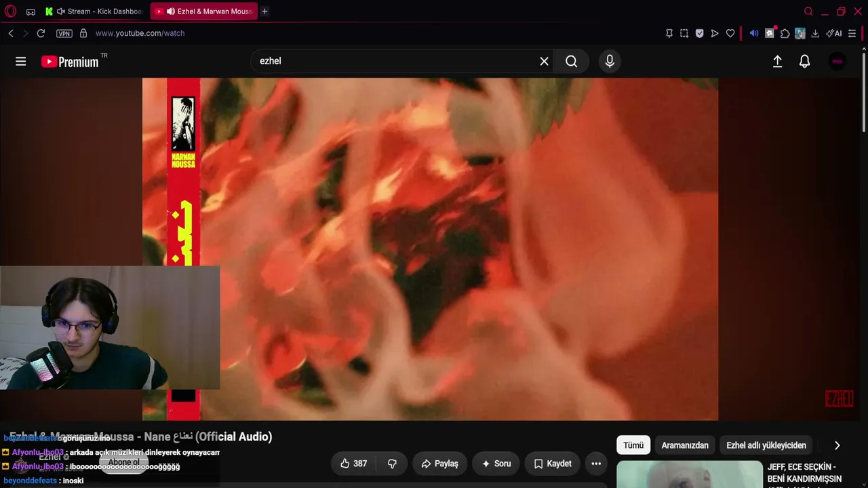
Task: View site security lock info
Action: [x=83, y=33]
